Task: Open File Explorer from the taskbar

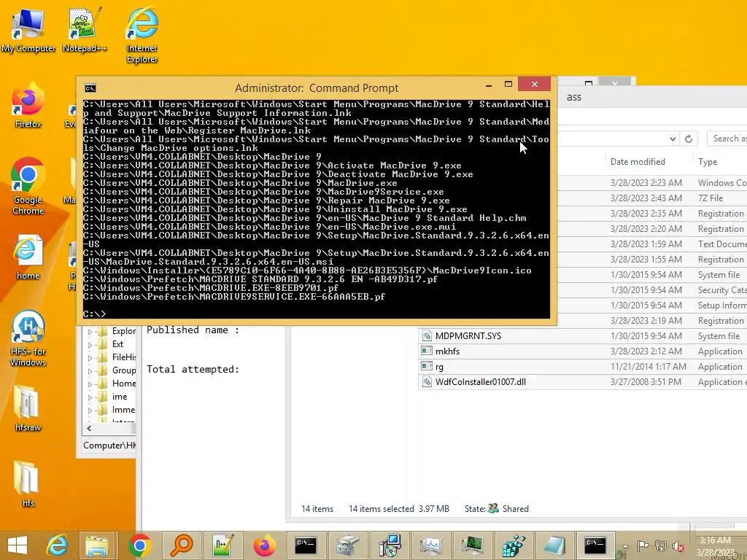Action: (x=97, y=545)
